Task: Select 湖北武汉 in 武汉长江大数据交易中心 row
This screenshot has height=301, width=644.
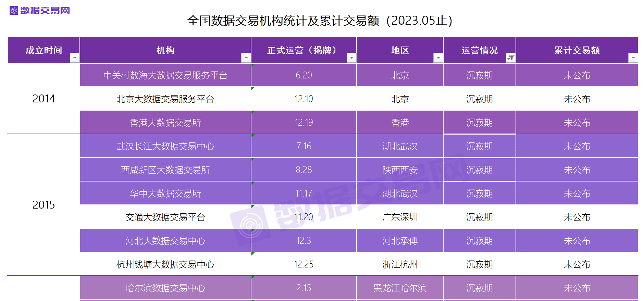Action: click(x=400, y=146)
